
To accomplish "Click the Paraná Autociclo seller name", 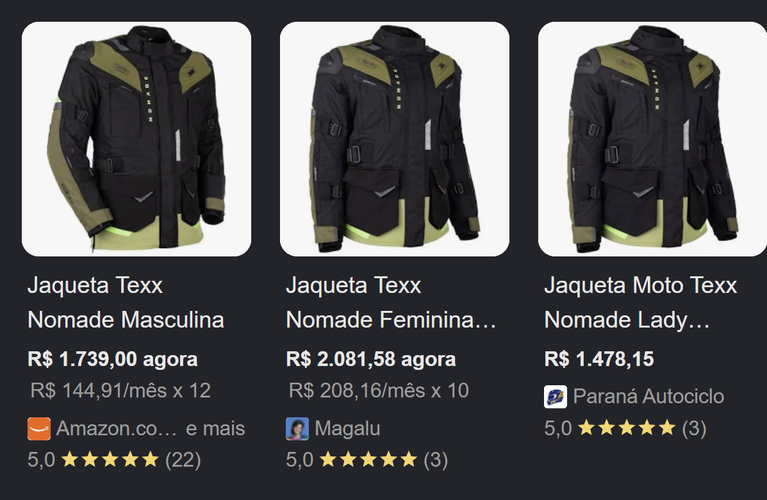I will point(649,397).
